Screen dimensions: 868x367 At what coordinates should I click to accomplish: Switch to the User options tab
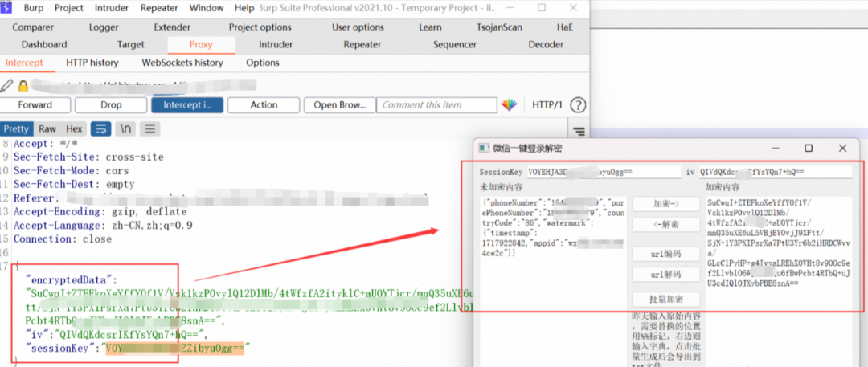(358, 27)
